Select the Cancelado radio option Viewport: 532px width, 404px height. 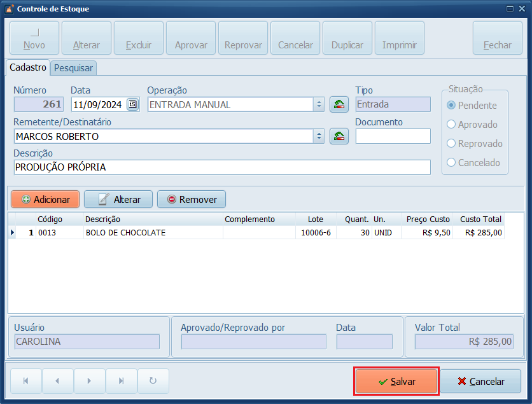(452, 163)
